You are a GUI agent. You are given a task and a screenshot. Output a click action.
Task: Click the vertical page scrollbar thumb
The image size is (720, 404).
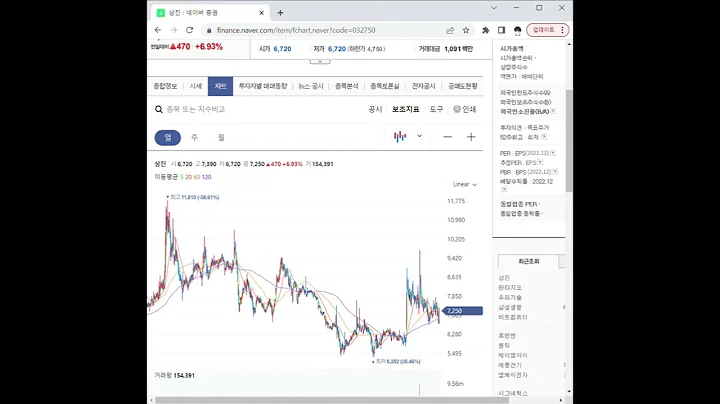(x=569, y=140)
